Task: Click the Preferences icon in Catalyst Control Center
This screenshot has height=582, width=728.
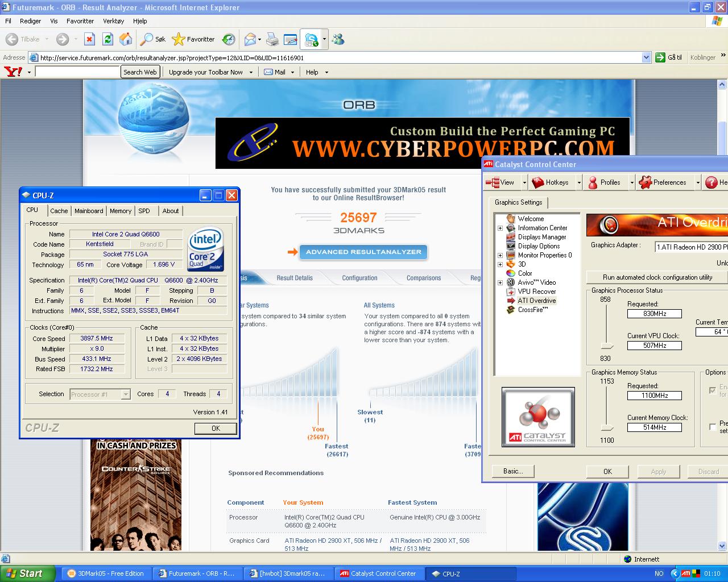Action: [645, 182]
